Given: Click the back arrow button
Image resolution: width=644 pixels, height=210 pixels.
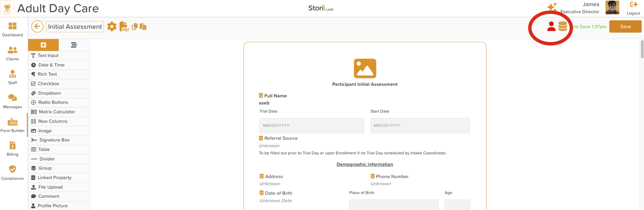Looking at the screenshot, I should click(x=37, y=26).
